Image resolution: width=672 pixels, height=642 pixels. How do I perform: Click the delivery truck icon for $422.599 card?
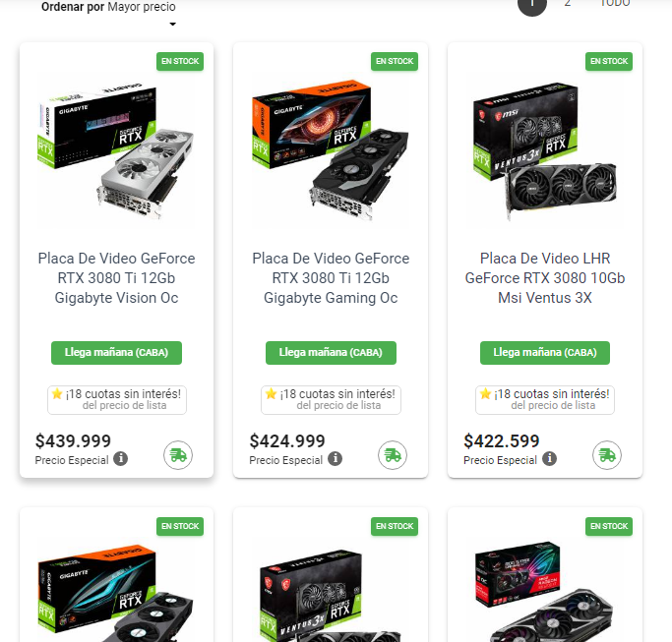tap(607, 455)
